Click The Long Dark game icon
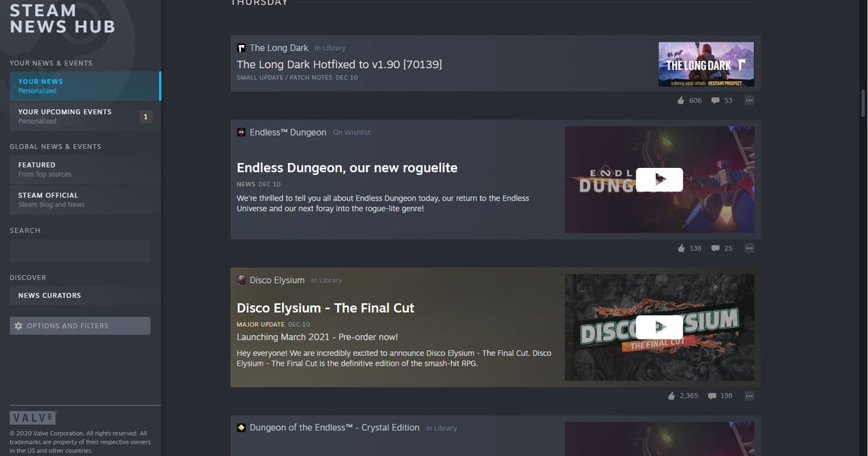 [x=242, y=48]
